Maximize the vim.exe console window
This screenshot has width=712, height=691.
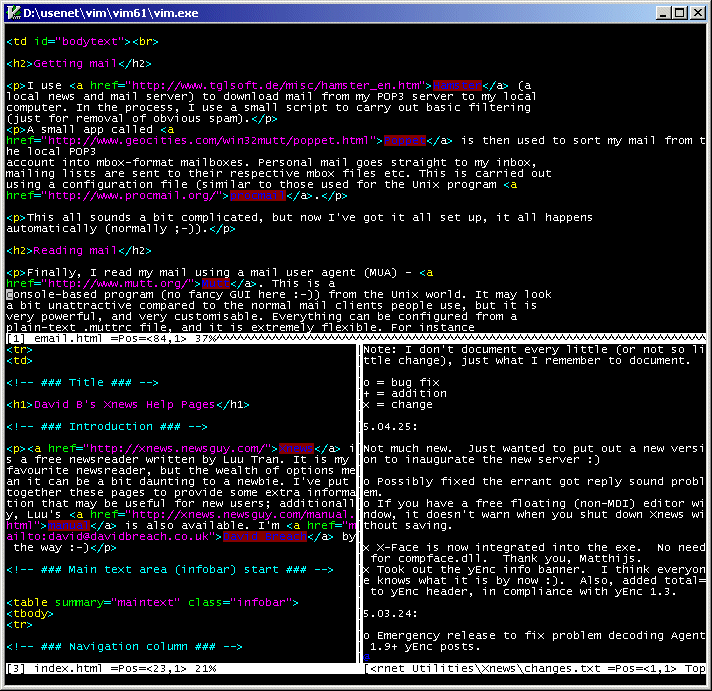click(678, 13)
